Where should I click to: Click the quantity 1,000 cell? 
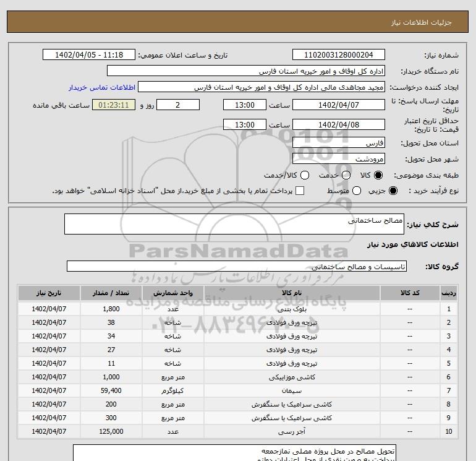111,377
